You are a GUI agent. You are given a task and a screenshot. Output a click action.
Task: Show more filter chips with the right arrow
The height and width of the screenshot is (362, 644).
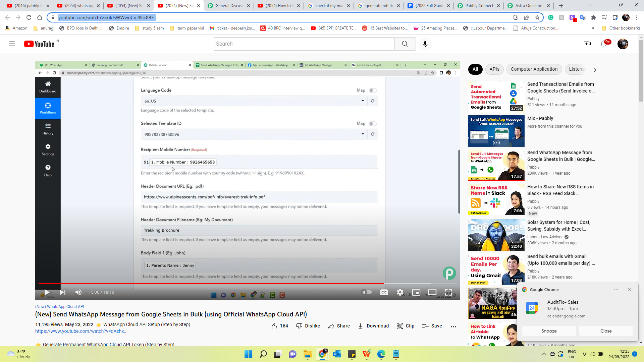pos(595,70)
